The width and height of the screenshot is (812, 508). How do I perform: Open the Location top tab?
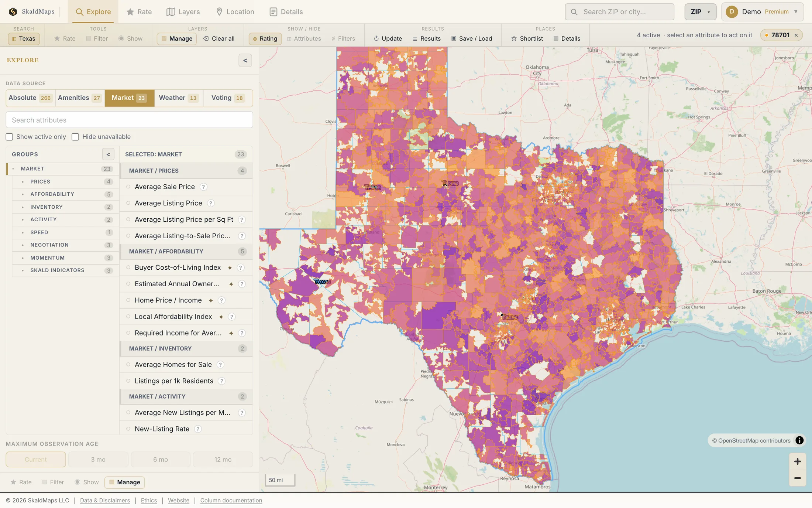click(235, 12)
